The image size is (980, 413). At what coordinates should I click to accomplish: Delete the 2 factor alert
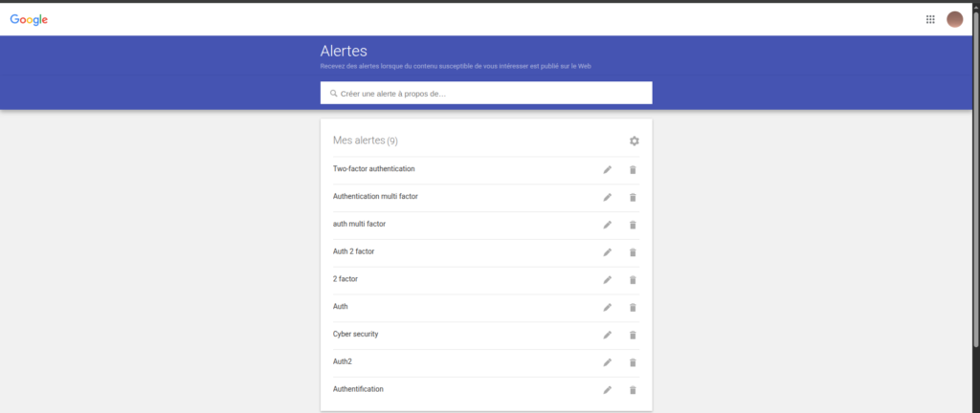pos(633,280)
